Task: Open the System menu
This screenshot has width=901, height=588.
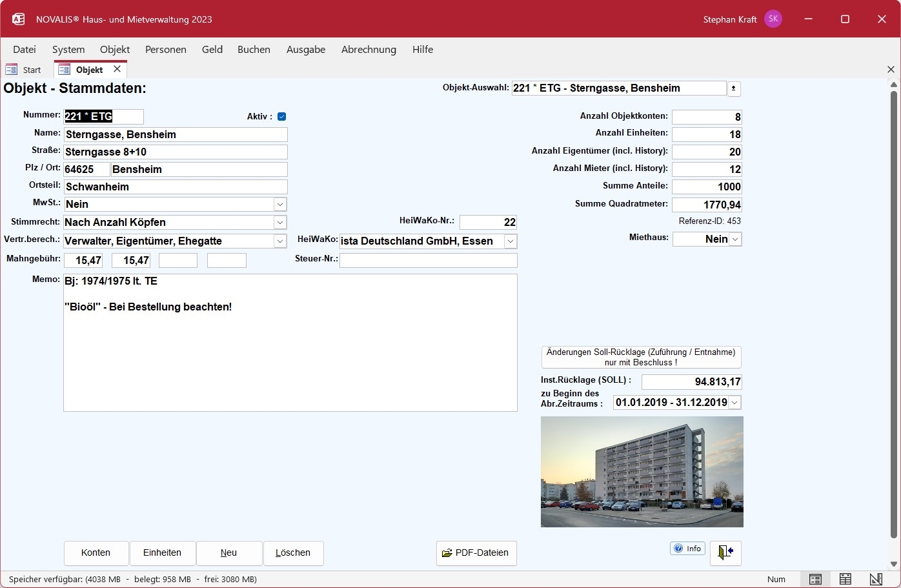Action: [68, 49]
